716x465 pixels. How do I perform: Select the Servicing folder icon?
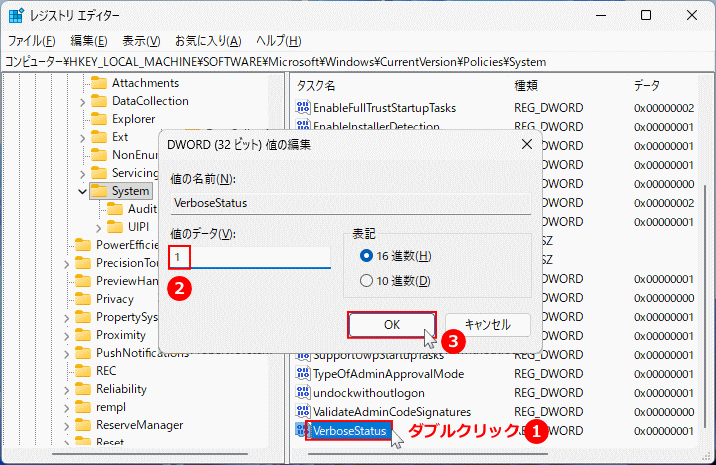[x=99, y=173]
